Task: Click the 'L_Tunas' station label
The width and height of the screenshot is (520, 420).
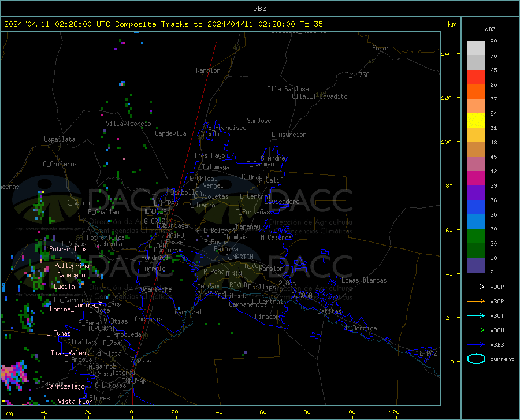Action: click(58, 333)
